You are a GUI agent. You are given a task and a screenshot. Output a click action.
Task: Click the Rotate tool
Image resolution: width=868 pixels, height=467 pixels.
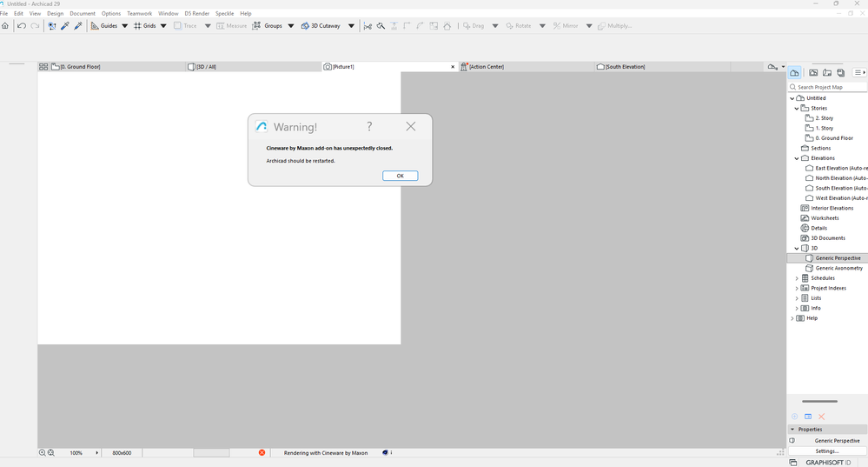519,25
